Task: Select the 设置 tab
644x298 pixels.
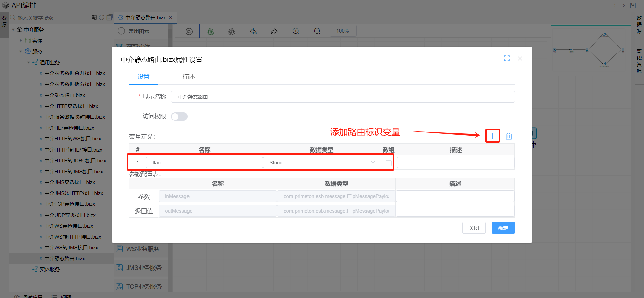Action: coord(143,77)
